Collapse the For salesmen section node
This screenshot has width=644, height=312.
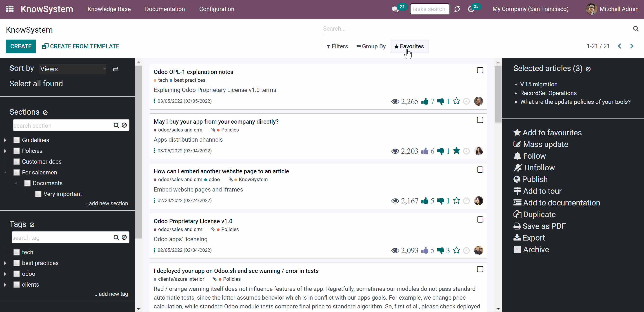(x=5, y=172)
